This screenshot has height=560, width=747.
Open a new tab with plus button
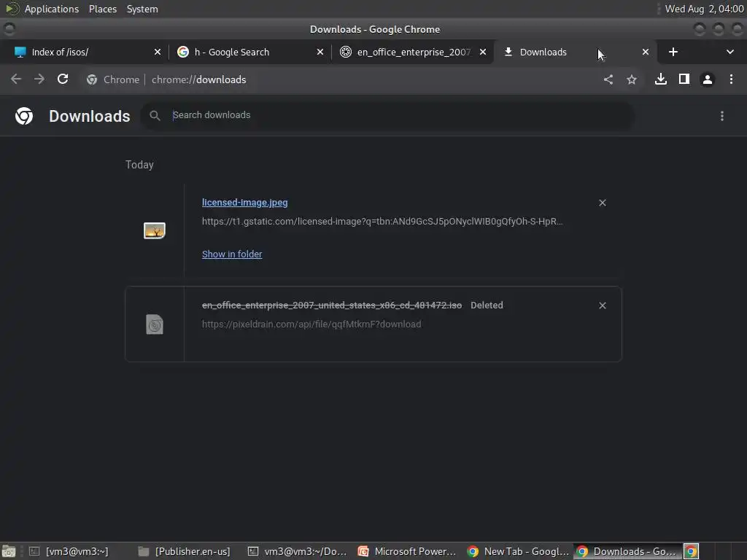[x=673, y=52]
